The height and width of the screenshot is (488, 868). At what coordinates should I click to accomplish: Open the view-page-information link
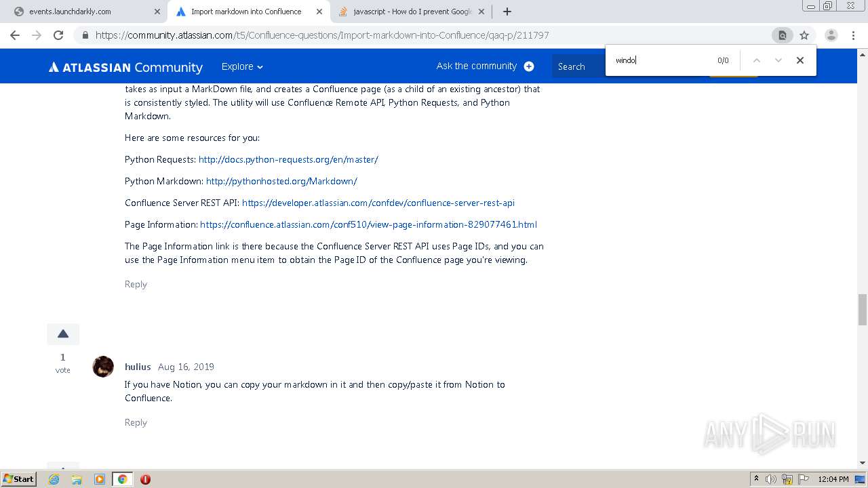pyautogui.click(x=368, y=224)
